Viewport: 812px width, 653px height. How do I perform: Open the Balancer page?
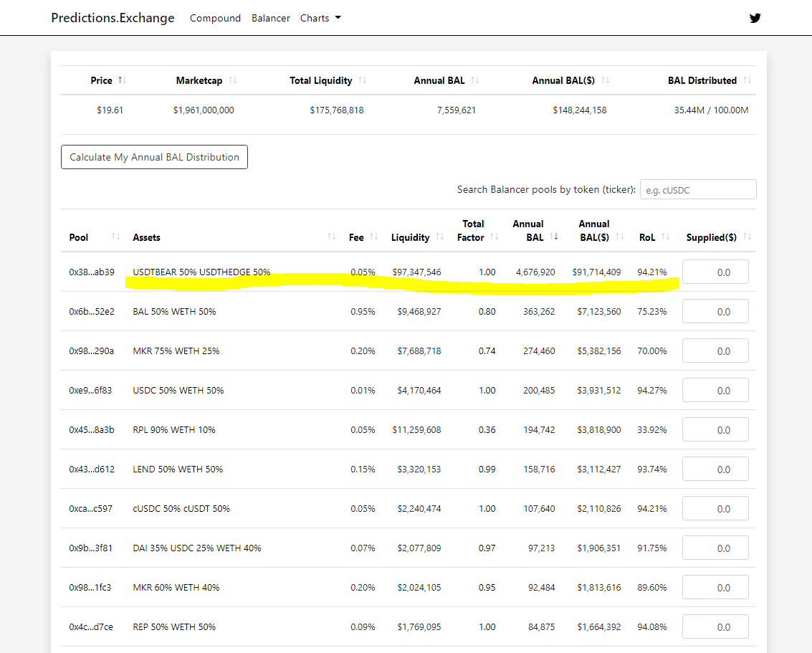pyautogui.click(x=271, y=18)
